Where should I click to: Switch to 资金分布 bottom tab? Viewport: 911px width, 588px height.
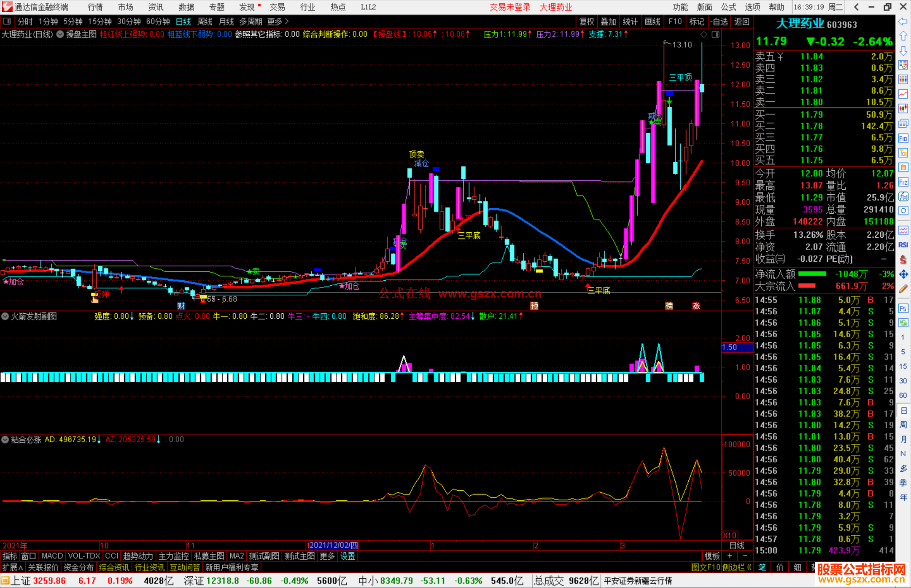pyautogui.click(x=78, y=567)
